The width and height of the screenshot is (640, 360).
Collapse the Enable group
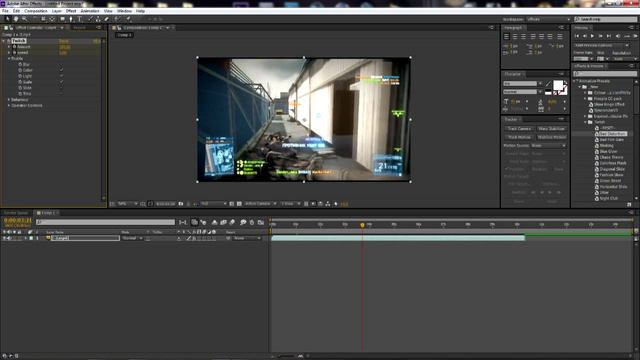9,59
